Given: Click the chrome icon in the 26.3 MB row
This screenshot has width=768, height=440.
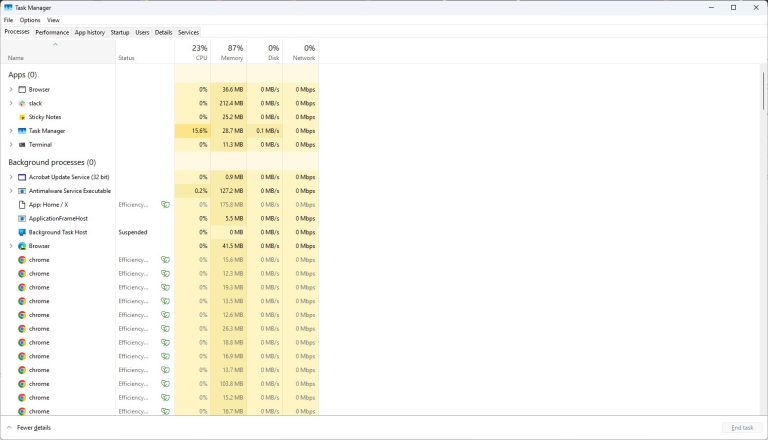Looking at the screenshot, I should pyautogui.click(x=22, y=328).
